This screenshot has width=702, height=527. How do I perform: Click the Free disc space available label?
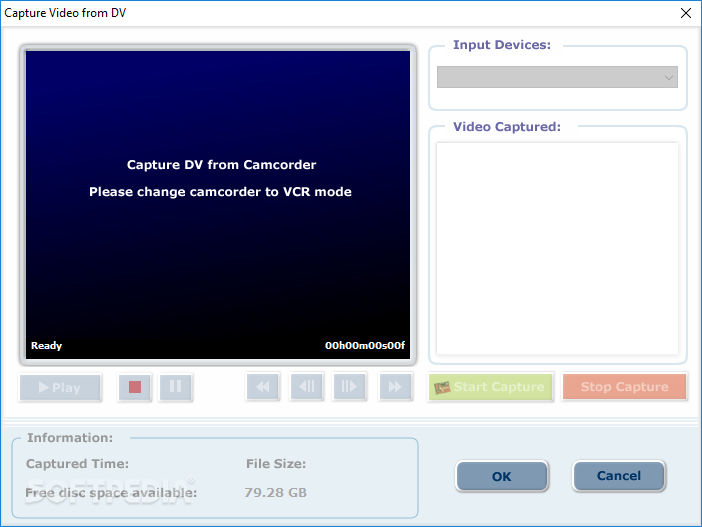click(111, 493)
